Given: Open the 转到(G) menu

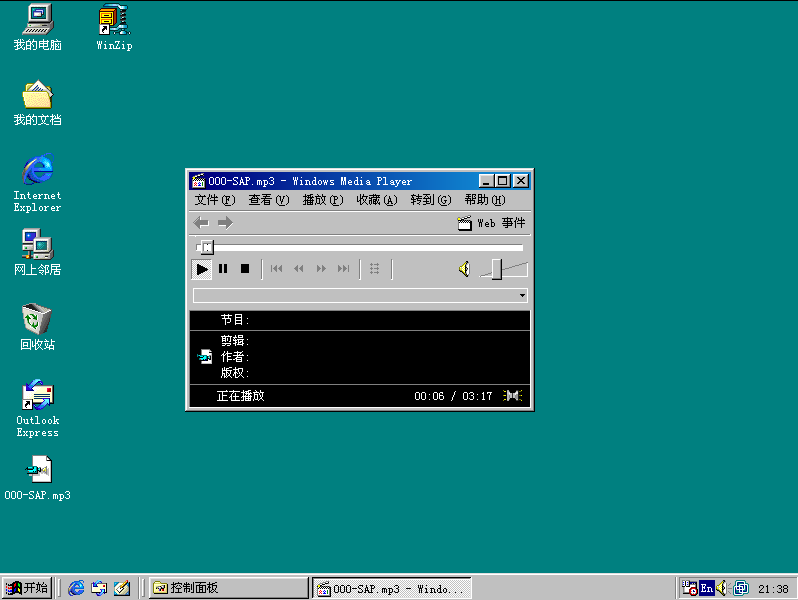Looking at the screenshot, I should coord(431,200).
